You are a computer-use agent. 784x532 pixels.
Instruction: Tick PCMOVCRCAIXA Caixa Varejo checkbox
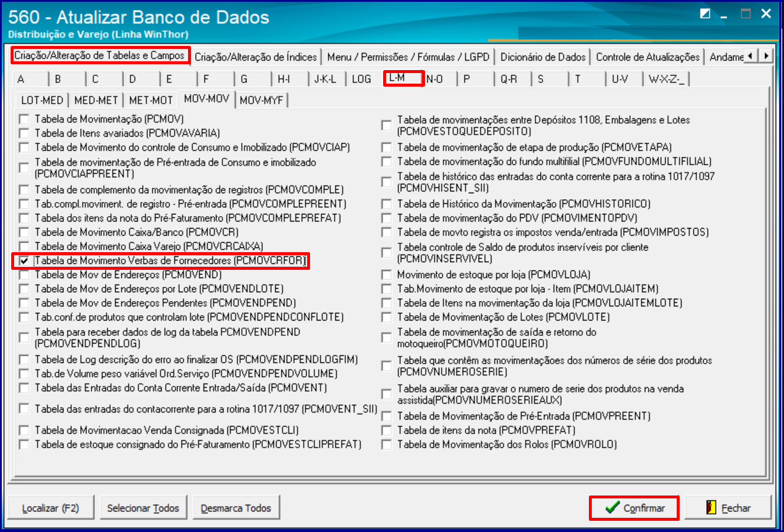pyautogui.click(x=24, y=246)
